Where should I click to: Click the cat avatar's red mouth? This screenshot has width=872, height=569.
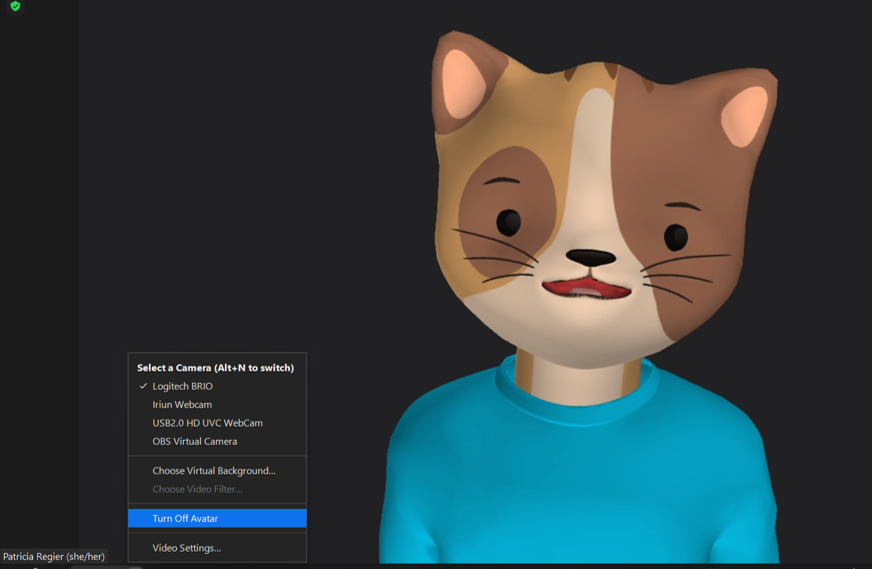[587, 289]
